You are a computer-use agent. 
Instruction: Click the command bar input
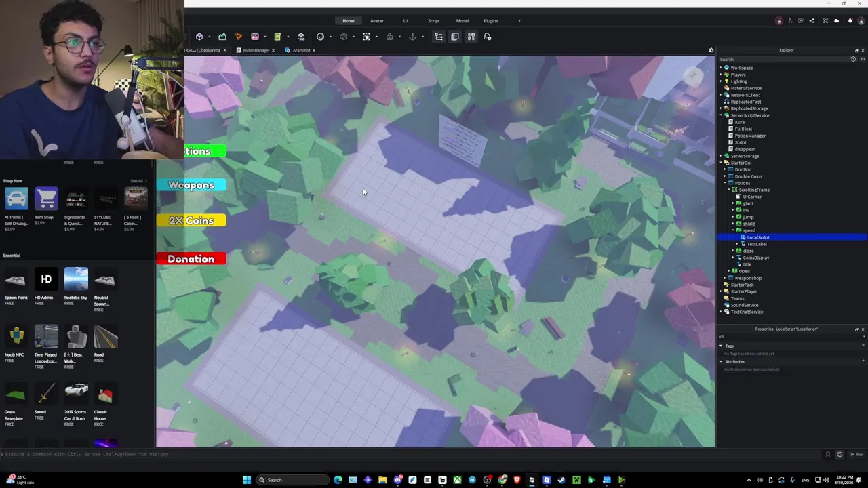(412, 454)
